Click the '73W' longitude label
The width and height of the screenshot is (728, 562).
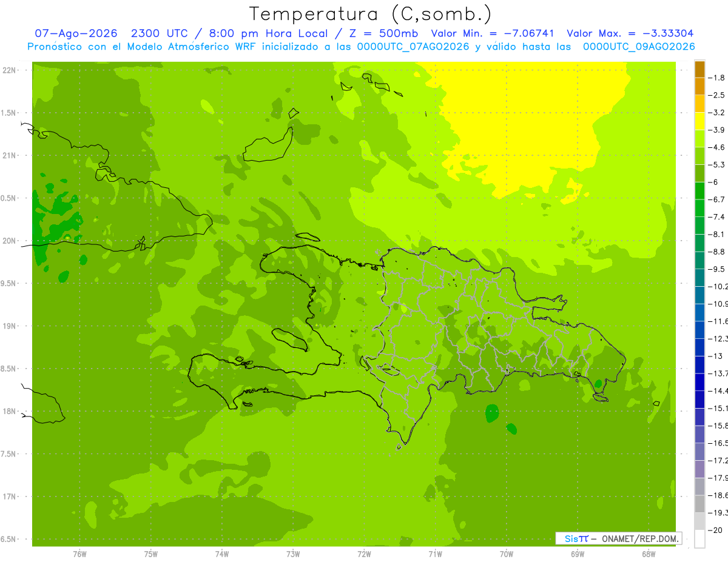click(x=293, y=554)
